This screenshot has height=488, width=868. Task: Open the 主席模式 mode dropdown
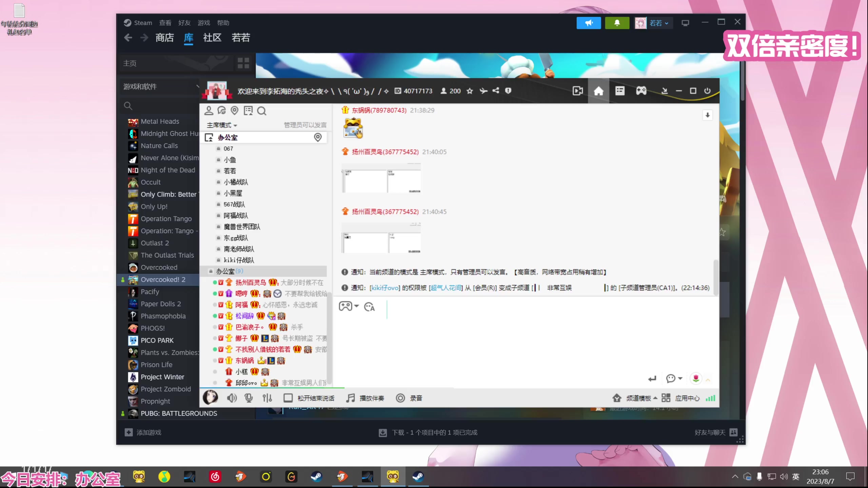[221, 125]
